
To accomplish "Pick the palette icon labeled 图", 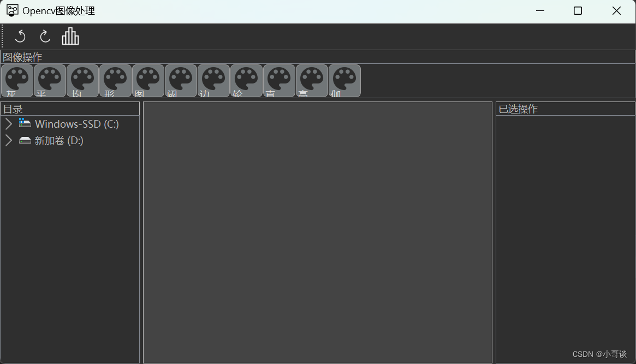I will 148,81.
